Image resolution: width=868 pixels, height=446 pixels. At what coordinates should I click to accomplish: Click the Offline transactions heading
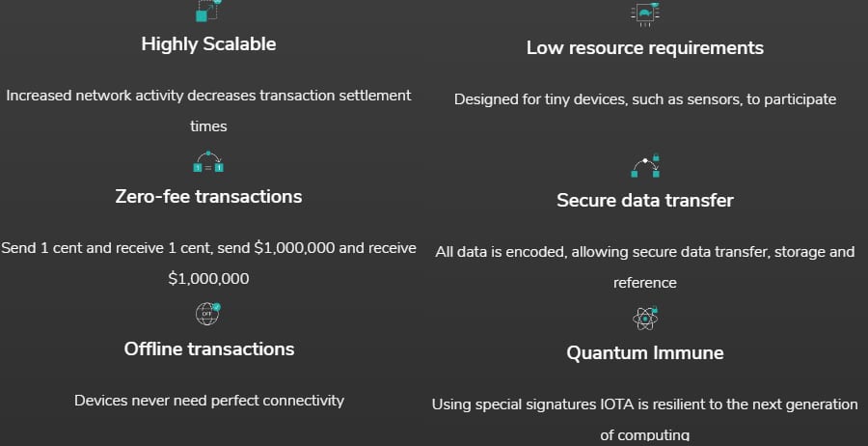point(208,348)
